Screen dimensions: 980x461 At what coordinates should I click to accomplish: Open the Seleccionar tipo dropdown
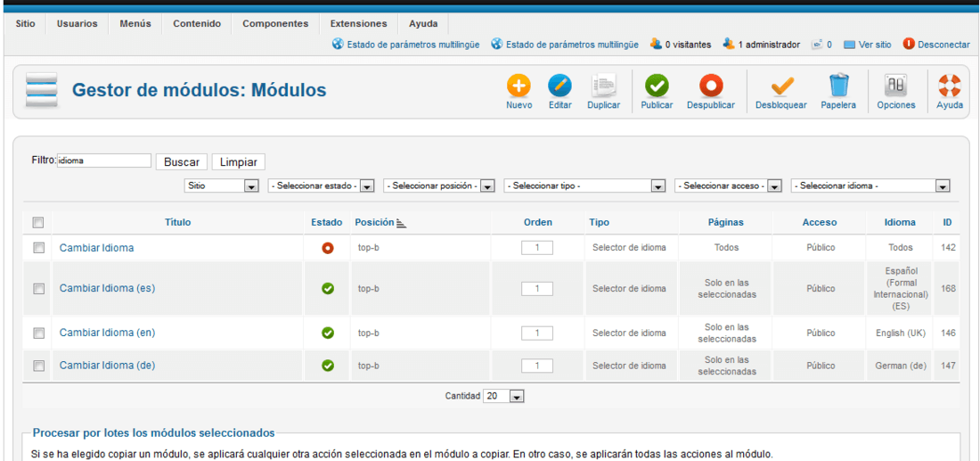584,185
